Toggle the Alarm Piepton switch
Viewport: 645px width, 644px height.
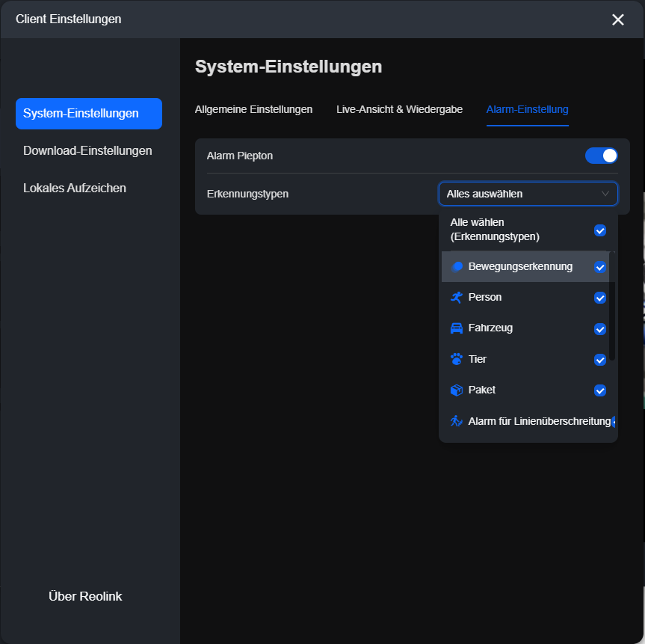(x=601, y=156)
